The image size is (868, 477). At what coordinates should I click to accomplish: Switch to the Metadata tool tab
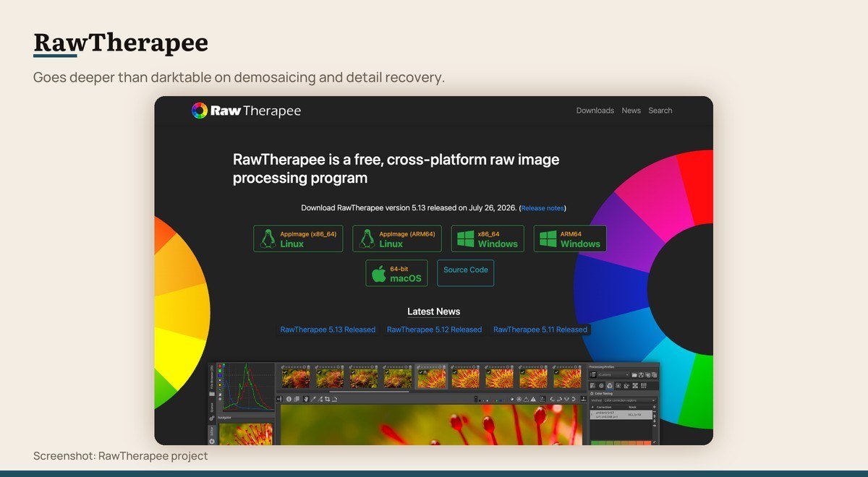(644, 385)
